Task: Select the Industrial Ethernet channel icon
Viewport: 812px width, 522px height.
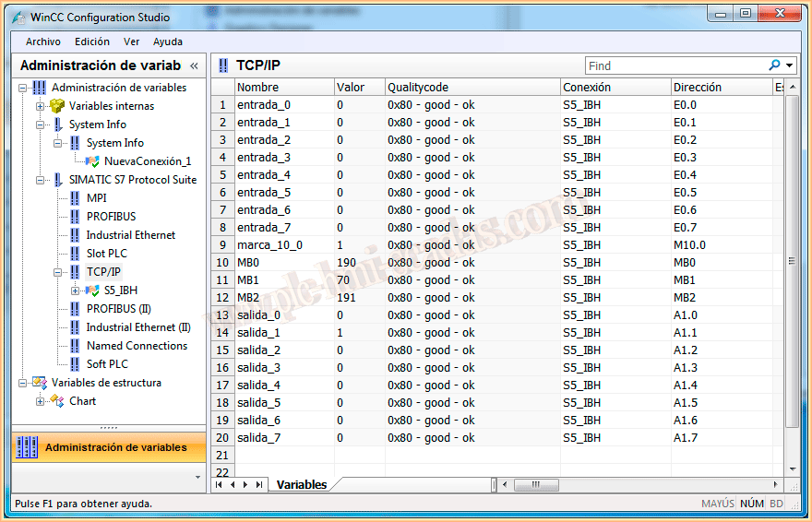Action: pos(75,235)
